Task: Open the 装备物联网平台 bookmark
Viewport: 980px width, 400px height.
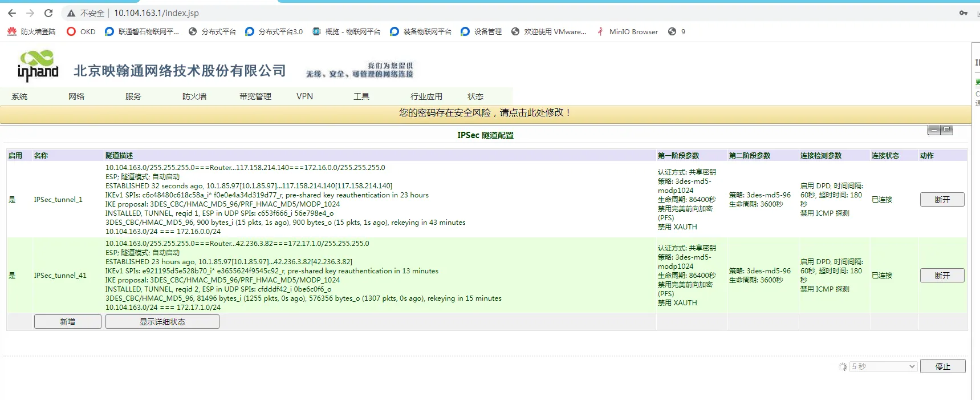Action: 420,32
